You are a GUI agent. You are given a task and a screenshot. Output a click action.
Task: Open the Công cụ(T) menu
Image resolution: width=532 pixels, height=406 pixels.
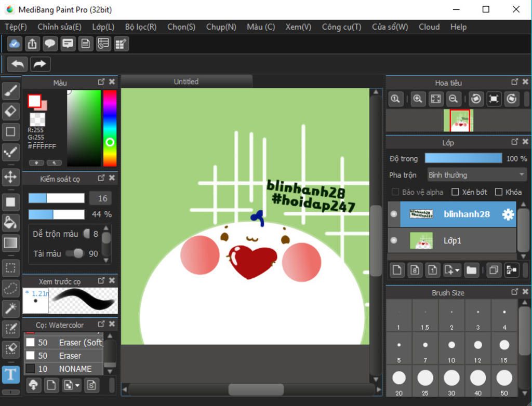coord(341,27)
